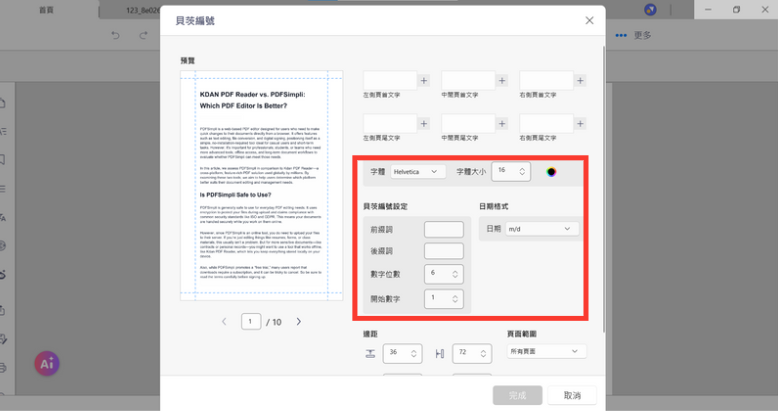Viewport: 778px width, 412px height.
Task: Click the plus icon beside 右側頁首文字
Action: (581, 81)
